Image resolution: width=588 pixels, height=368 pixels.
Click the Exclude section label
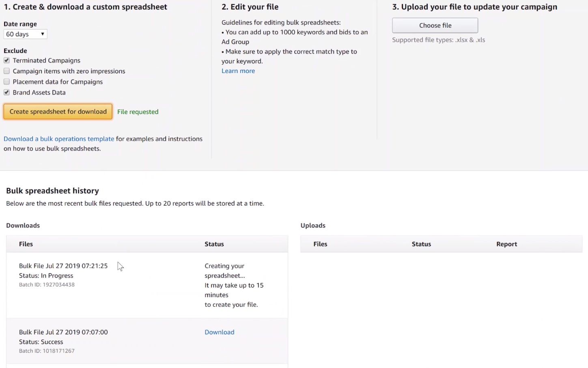(15, 51)
